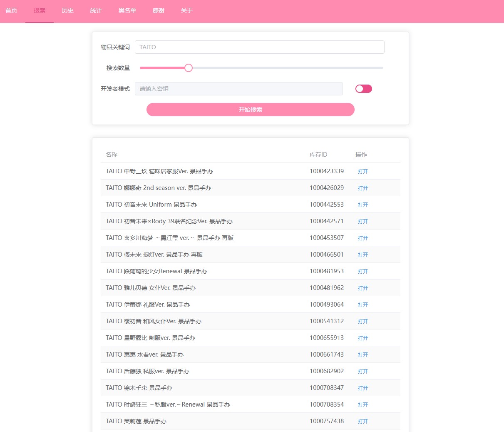The height and width of the screenshot is (432, 504).
Task: Click the 请输入密钥 developer key field
Action: click(x=238, y=89)
